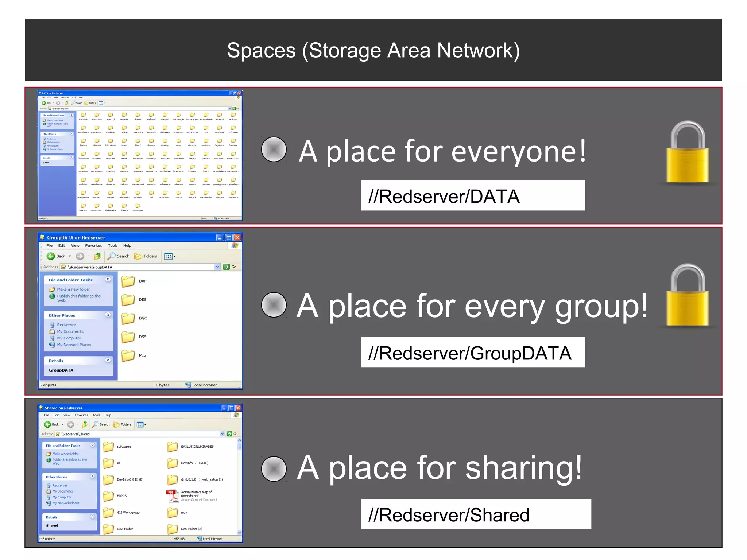Click Up folder icon in Shared window

pos(85,424)
